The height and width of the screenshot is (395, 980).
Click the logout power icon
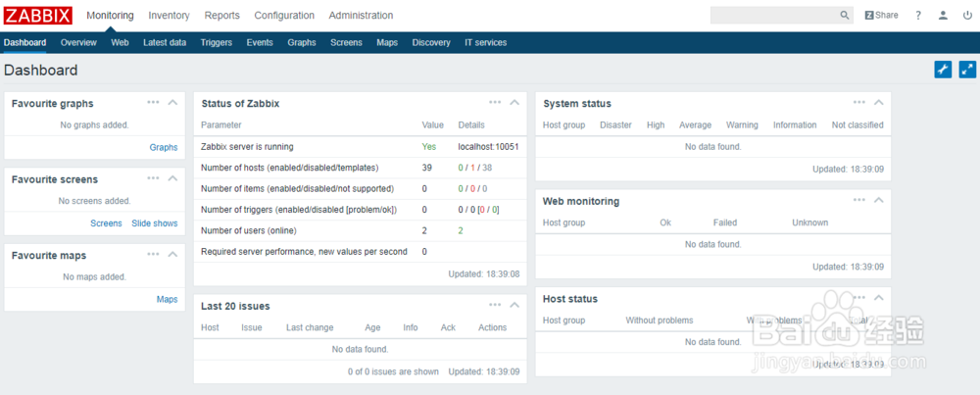[x=966, y=16]
